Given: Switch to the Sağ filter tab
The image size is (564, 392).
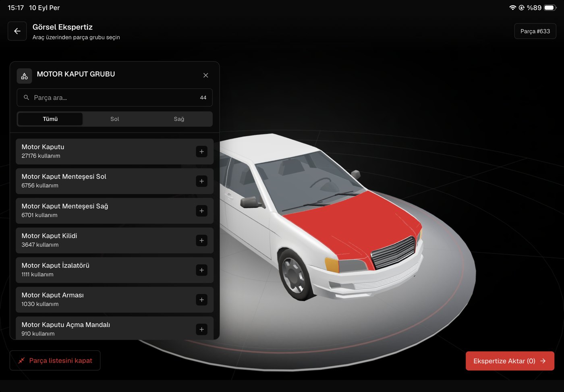Looking at the screenshot, I should (179, 119).
